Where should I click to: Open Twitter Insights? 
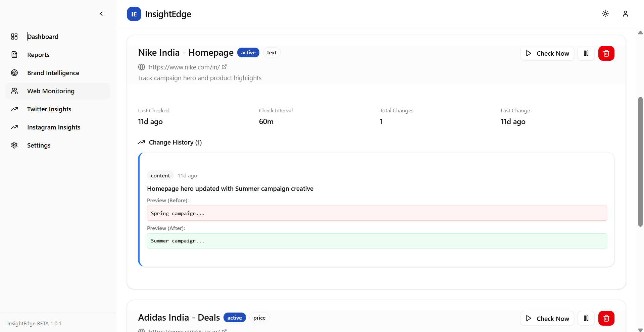pyautogui.click(x=49, y=109)
